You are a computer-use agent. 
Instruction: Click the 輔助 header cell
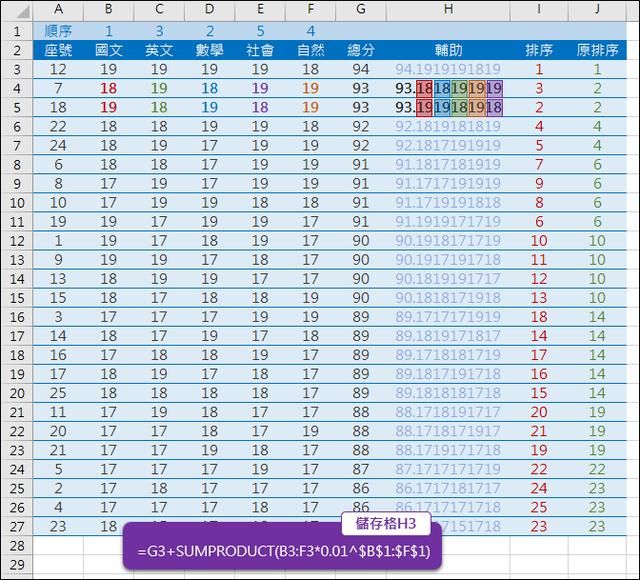(x=448, y=50)
